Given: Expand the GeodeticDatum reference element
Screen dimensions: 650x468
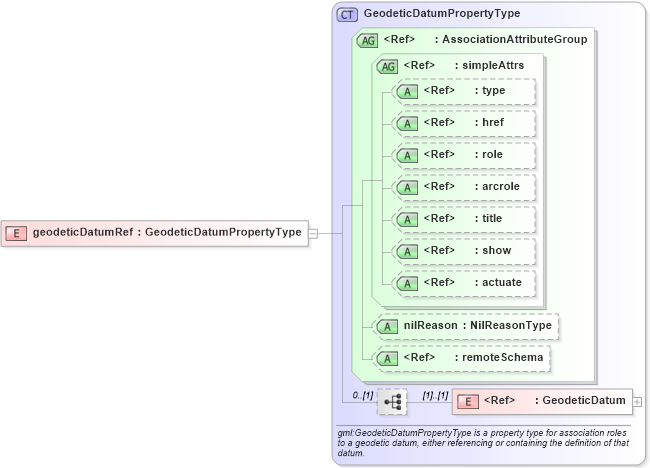Looking at the screenshot, I should coord(638,402).
